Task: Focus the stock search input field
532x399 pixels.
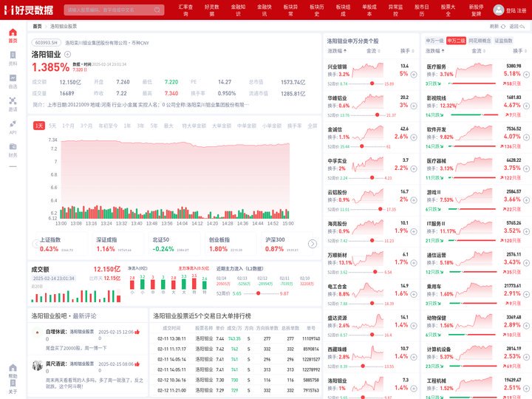Action: point(114,10)
